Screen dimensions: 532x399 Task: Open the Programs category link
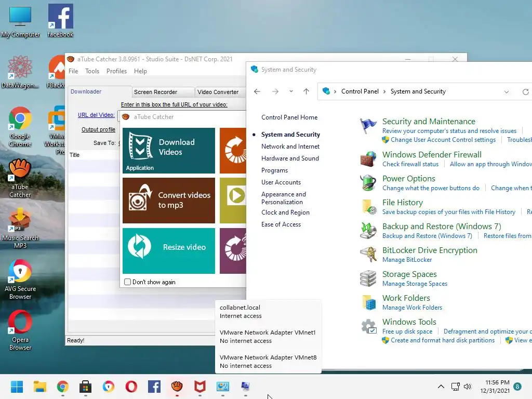(x=274, y=170)
